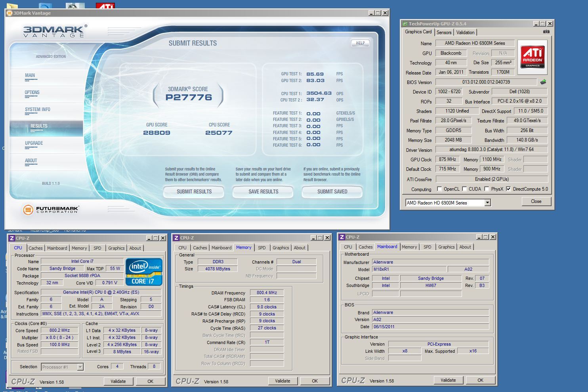Click the Manufacturer field Alienware
Image resolution: width=588 pixels, height=392 pixels.
430,262
